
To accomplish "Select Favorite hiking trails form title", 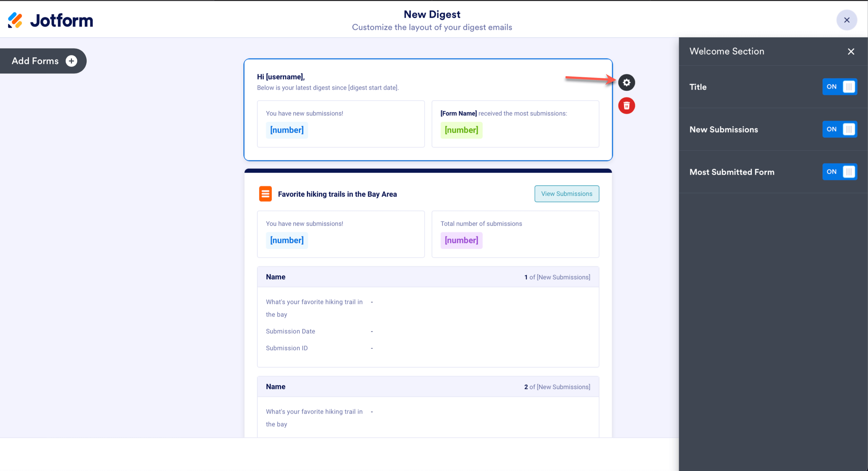I will coord(337,194).
